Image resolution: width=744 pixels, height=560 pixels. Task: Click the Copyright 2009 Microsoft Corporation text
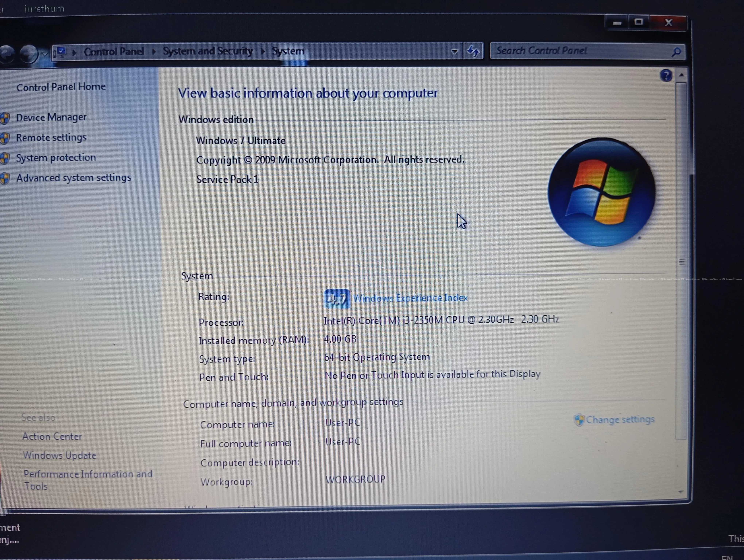point(330,160)
